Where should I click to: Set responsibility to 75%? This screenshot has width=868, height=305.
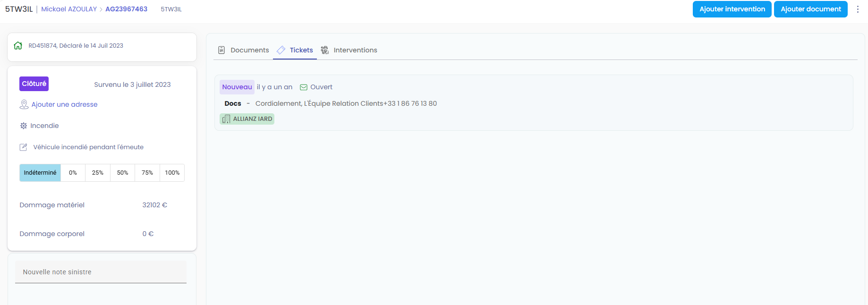click(147, 173)
